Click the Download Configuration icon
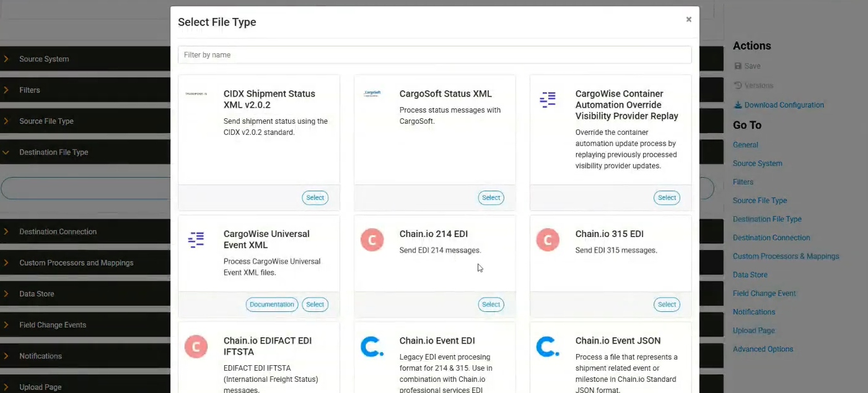The image size is (868, 393). (x=737, y=105)
